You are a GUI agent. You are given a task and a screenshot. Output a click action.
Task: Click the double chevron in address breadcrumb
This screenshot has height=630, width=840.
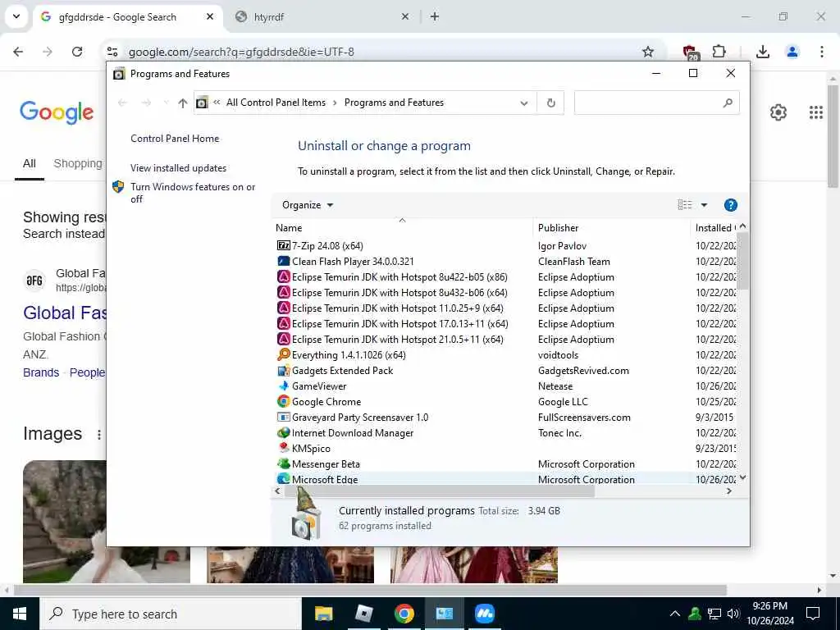[217, 103]
